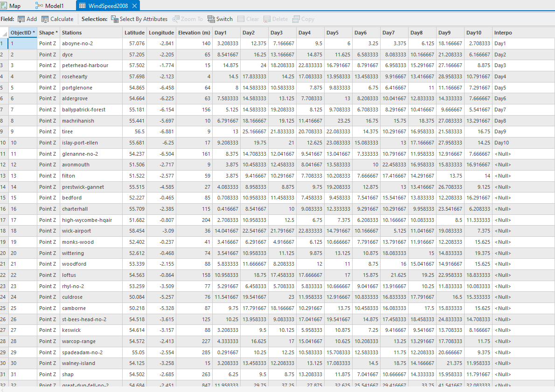Click the st-bees-head-no-2 station cell
This screenshot has width=555, height=392.
click(x=91, y=319)
